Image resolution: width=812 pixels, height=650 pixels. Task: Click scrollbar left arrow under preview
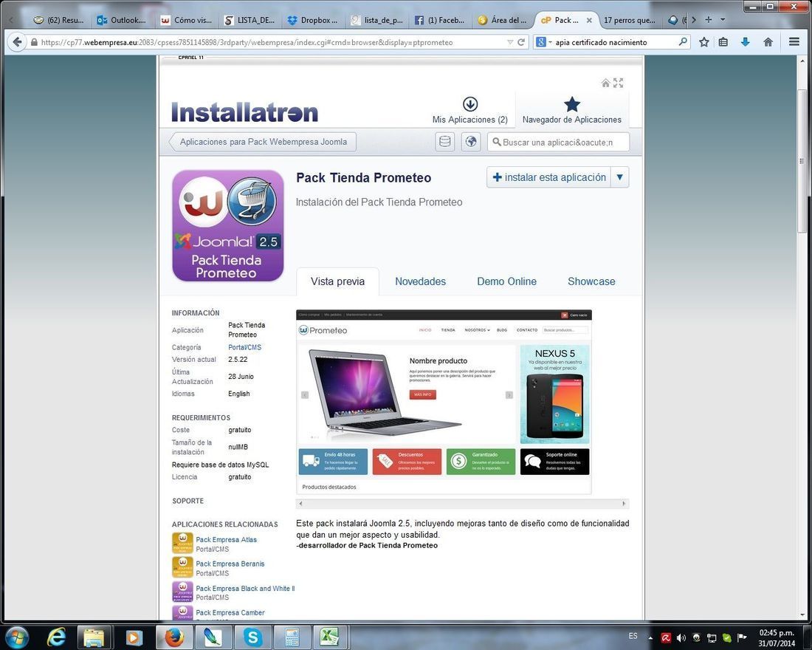(x=301, y=503)
